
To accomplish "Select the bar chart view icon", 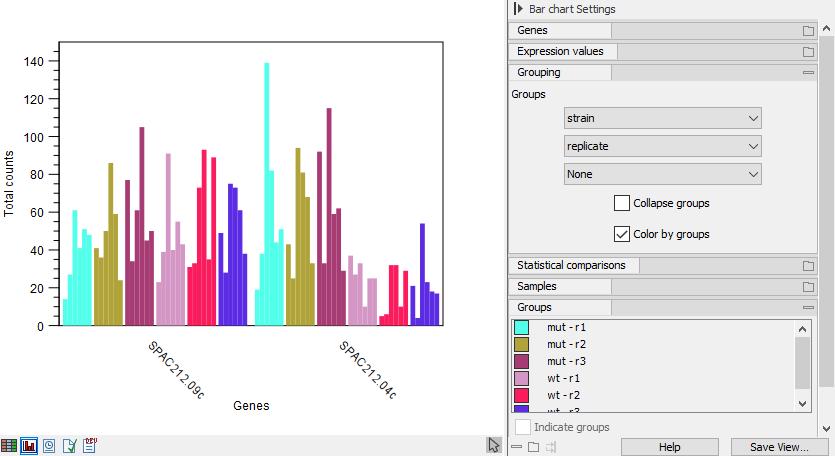I will 29,446.
